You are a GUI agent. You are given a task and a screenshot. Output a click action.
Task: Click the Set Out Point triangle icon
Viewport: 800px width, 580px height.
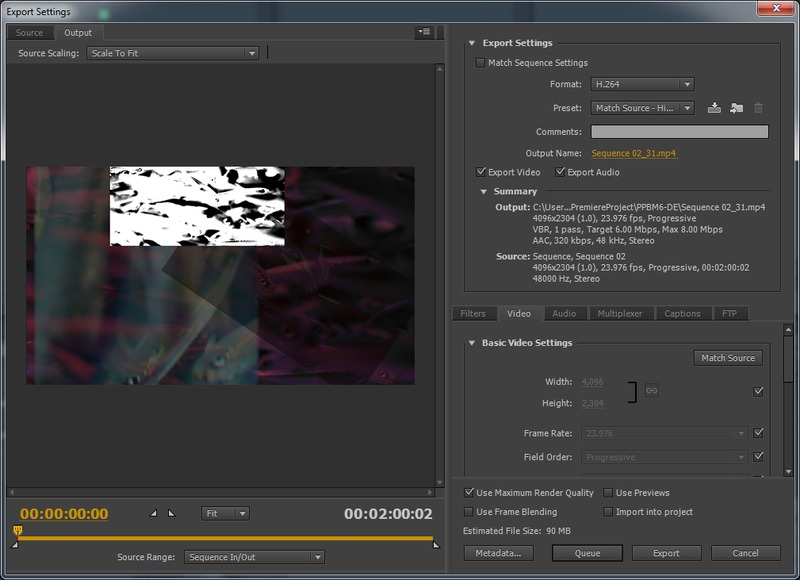(171, 514)
